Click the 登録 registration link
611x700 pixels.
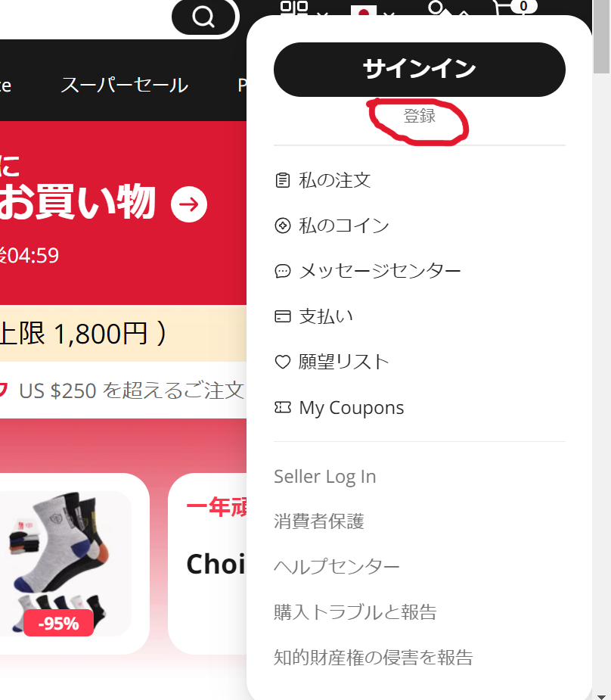[x=419, y=116]
